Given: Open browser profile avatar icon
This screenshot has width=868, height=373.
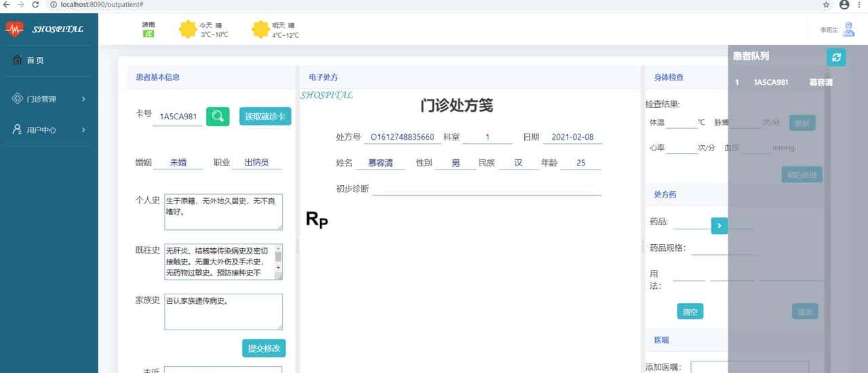Looking at the screenshot, I should (x=844, y=4).
